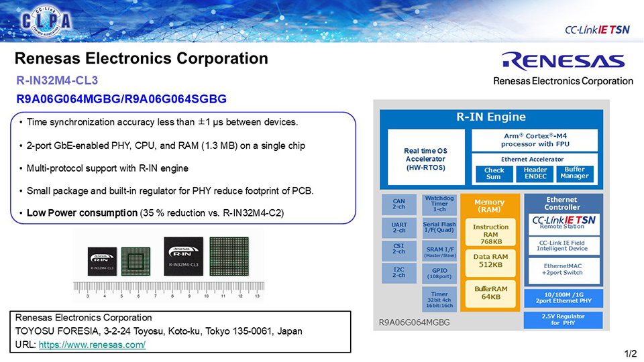Click the R-IN Engine block title
Screen dimensions: 644x362
(x=491, y=117)
